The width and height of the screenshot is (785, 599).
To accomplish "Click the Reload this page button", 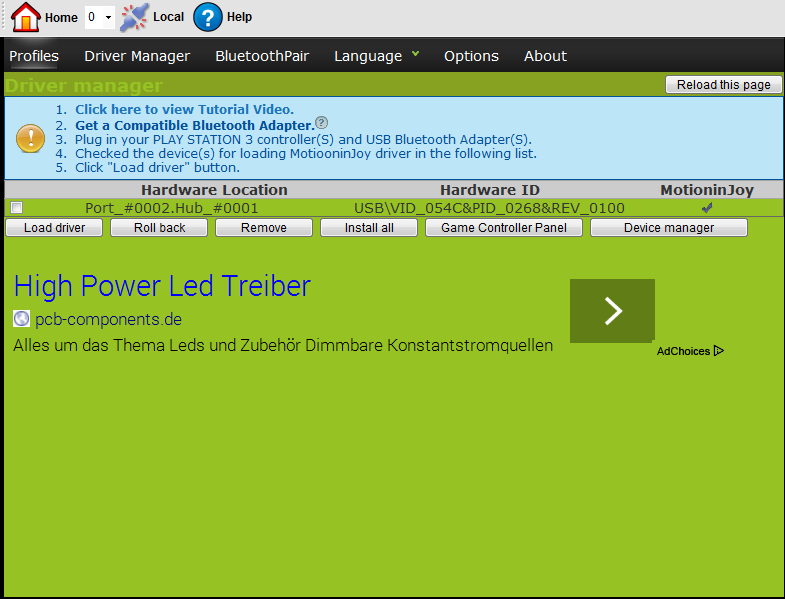I will coord(723,85).
